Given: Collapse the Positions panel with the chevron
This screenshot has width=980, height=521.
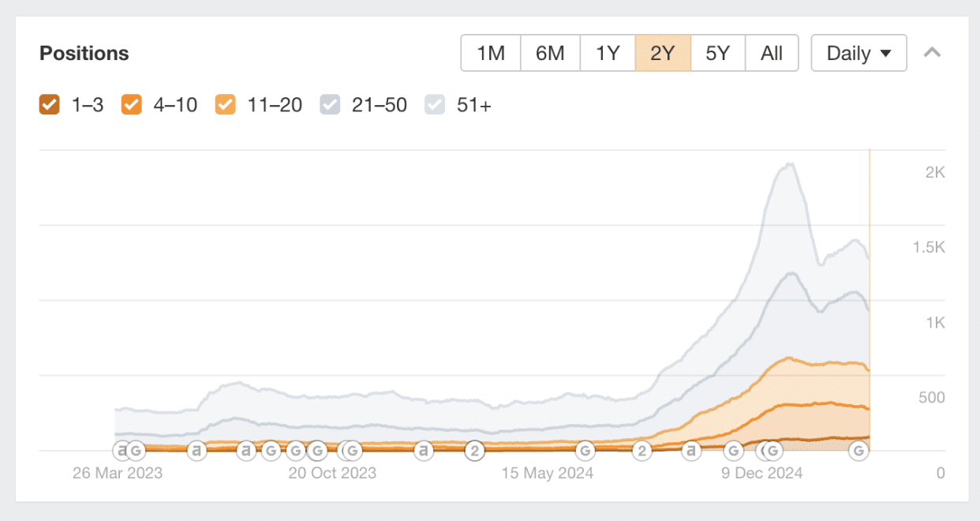Looking at the screenshot, I should (932, 53).
